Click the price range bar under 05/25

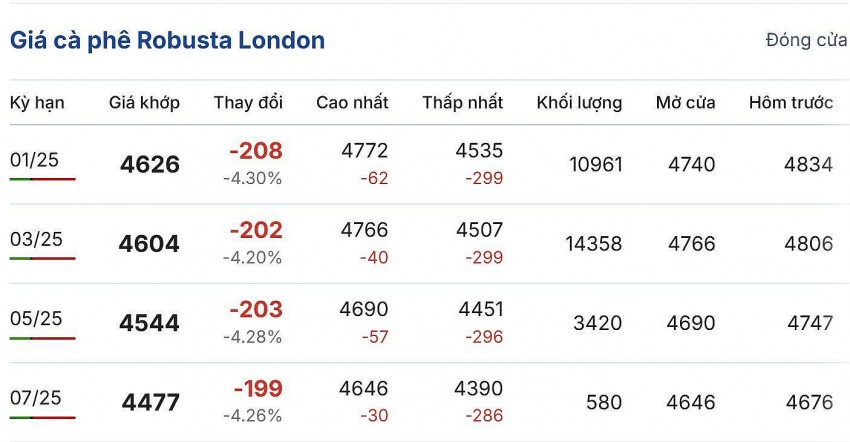click(43, 338)
